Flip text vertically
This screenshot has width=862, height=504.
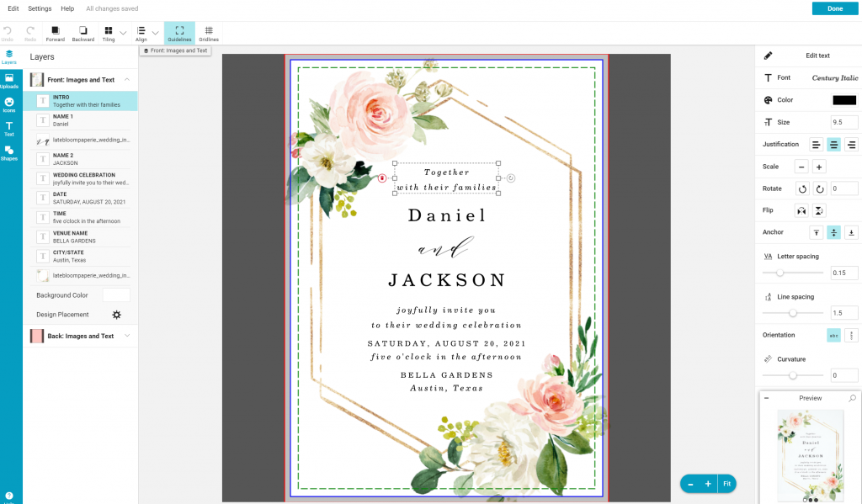tap(819, 210)
